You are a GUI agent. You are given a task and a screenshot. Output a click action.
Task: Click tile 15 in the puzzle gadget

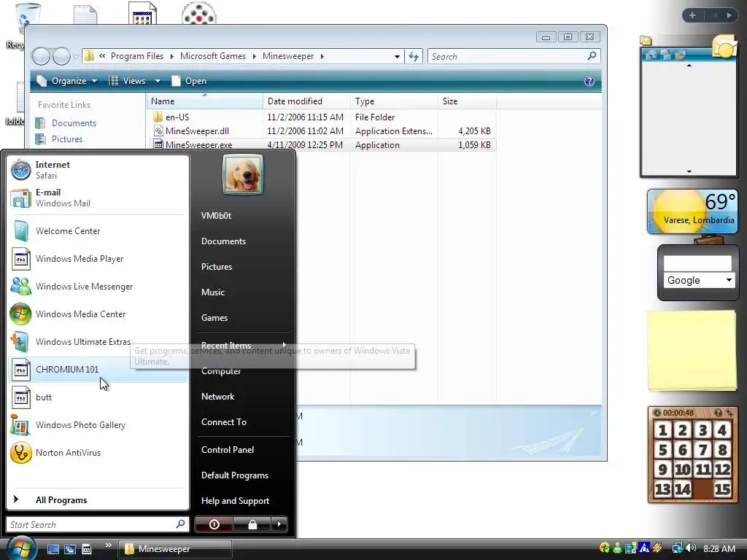tap(722, 489)
